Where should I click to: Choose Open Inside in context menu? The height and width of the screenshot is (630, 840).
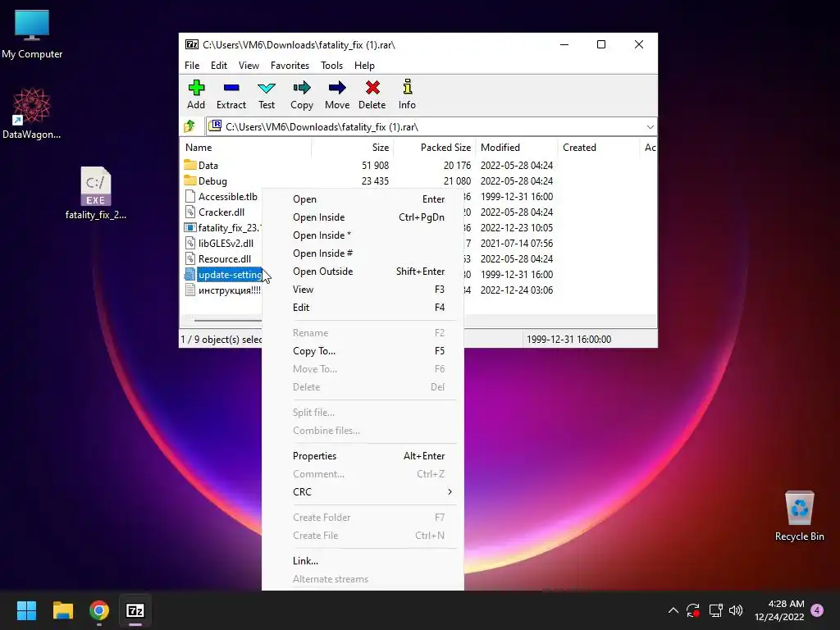(363, 217)
